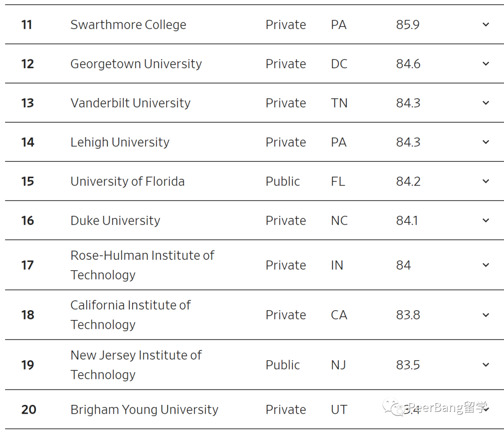The width and height of the screenshot is (504, 431).
Task: Open the New Jersey Institute of Technology link
Action: coord(136,365)
